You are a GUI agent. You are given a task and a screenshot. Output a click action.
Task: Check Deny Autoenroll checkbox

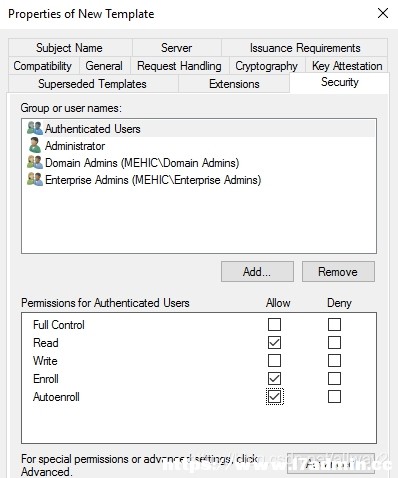[334, 396]
